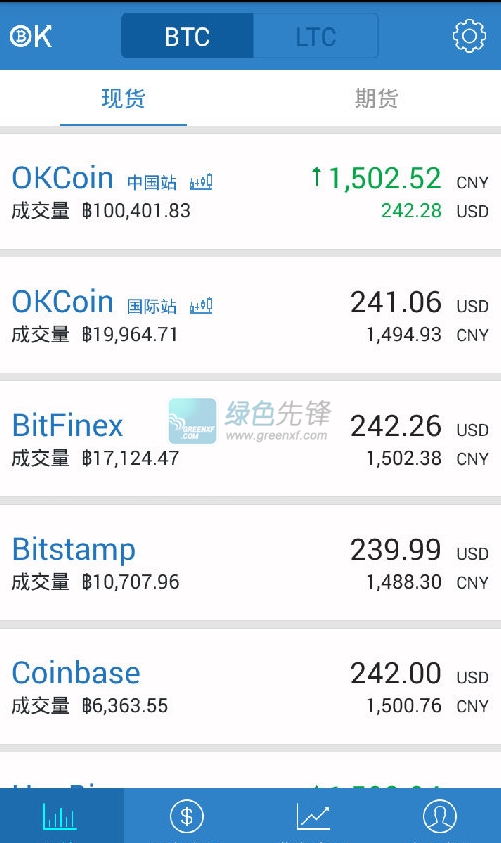Open the Bitstamp market entry
This screenshot has width=501, height=843.
point(250,562)
